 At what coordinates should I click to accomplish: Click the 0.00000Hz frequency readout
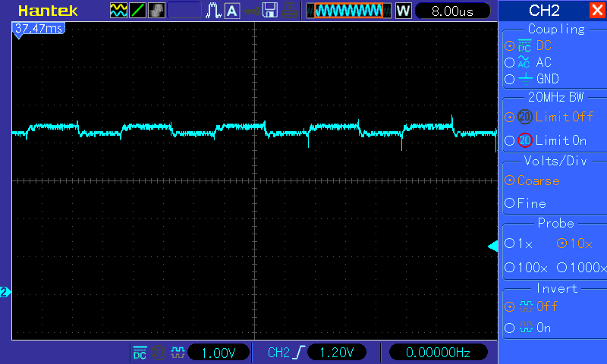coord(439,353)
